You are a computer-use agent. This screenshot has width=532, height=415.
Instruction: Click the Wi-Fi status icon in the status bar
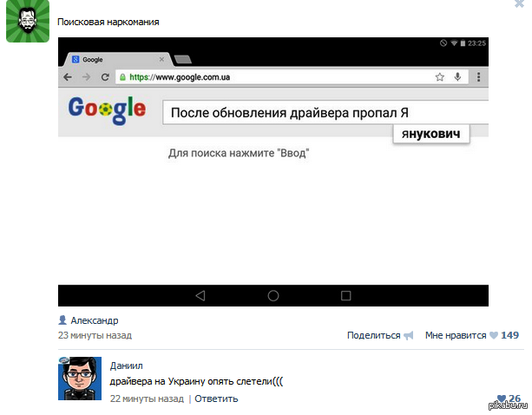tap(454, 43)
